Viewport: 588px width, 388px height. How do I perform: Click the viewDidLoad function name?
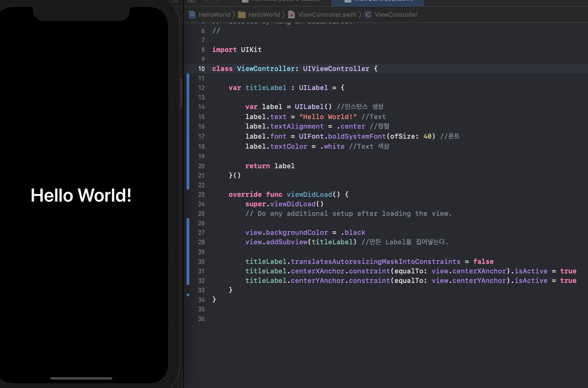pyautogui.click(x=309, y=195)
